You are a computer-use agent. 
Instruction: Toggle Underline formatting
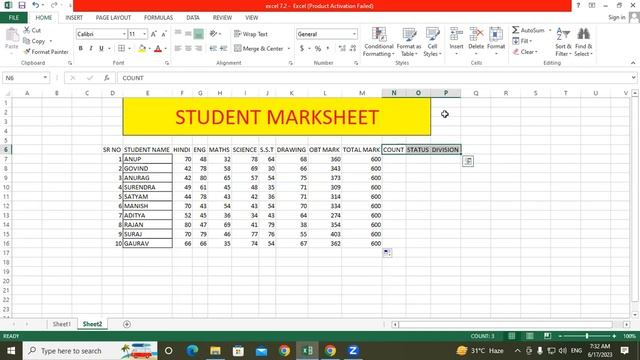[x=101, y=49]
